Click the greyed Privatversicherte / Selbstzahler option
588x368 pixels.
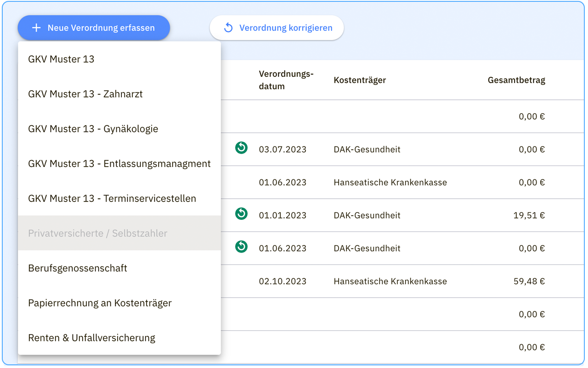pos(97,233)
